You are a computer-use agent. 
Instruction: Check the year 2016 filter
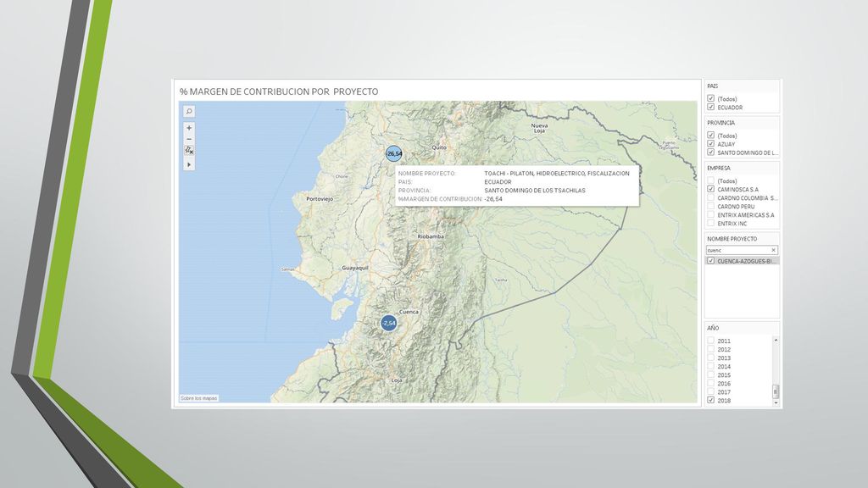tap(711, 384)
